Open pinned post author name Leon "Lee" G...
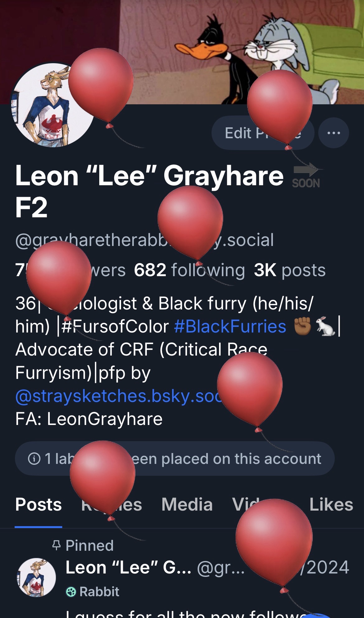 coord(128,567)
